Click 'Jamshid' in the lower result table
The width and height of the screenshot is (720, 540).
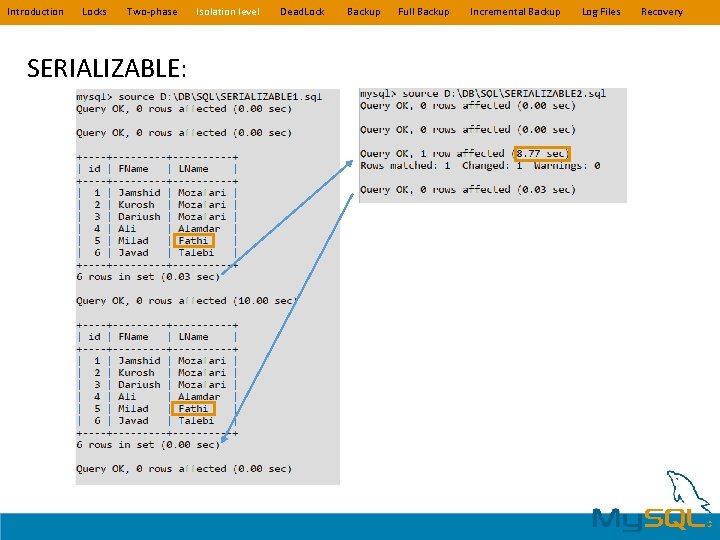tap(139, 361)
